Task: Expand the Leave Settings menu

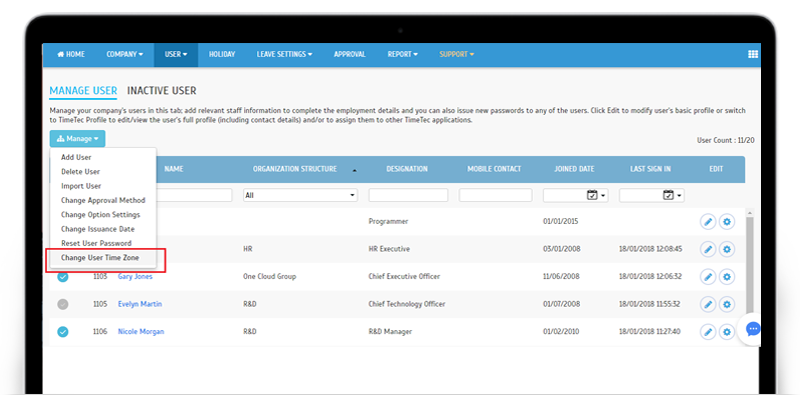Action: click(x=284, y=54)
